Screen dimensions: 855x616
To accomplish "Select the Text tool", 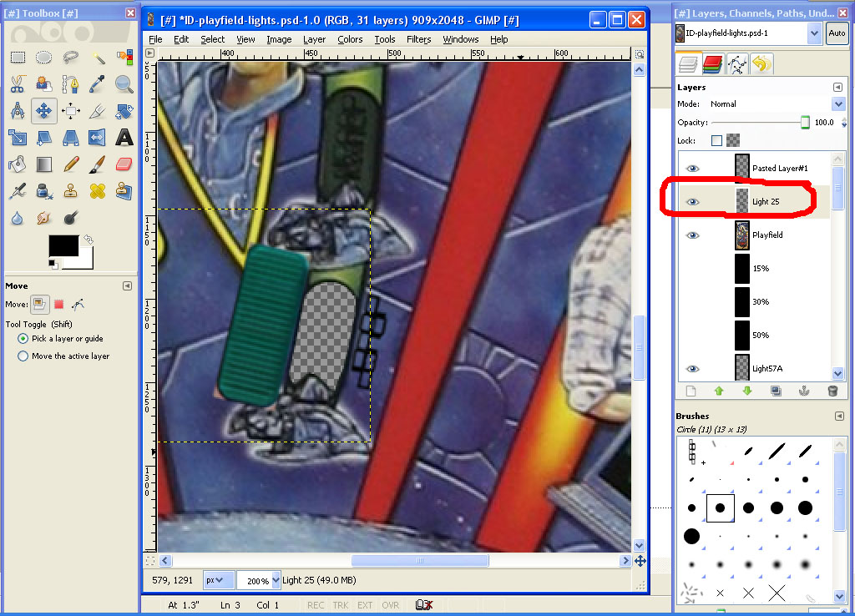I will (124, 138).
